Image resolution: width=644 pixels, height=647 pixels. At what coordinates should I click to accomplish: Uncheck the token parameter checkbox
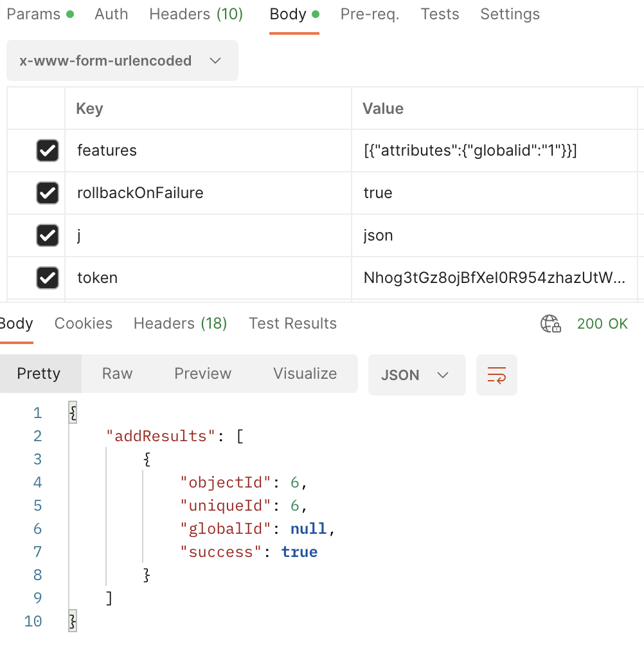[x=47, y=278]
